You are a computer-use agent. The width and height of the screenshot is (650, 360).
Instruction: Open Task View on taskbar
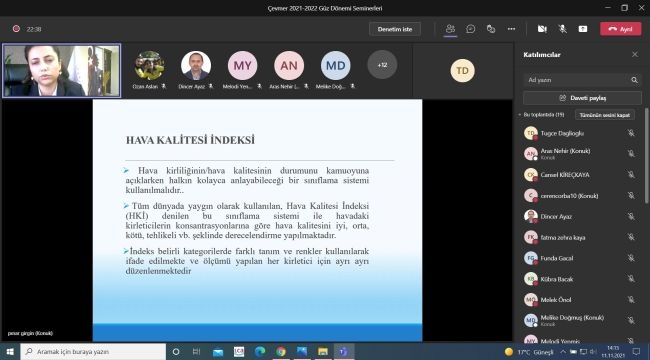[x=197, y=352]
